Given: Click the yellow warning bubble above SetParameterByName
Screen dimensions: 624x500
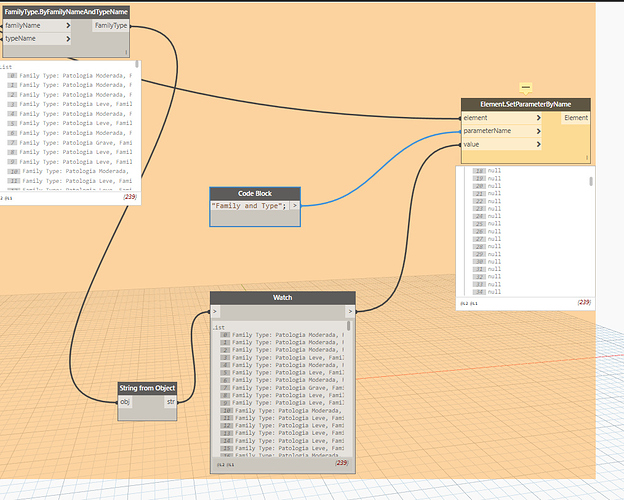Looking at the screenshot, I should click(526, 88).
